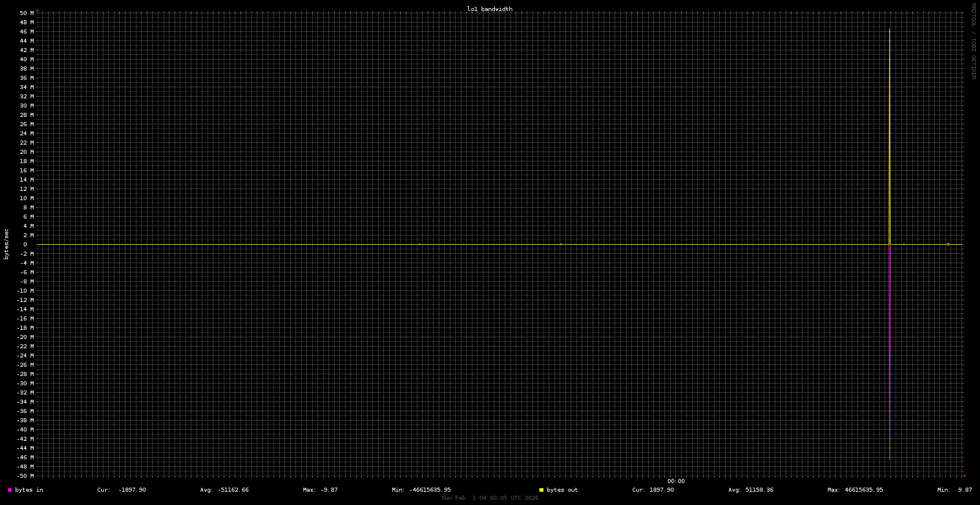Image resolution: width=980 pixels, height=505 pixels.
Task: Click the bytes in Avg value -51162.66
Action: coord(232,490)
